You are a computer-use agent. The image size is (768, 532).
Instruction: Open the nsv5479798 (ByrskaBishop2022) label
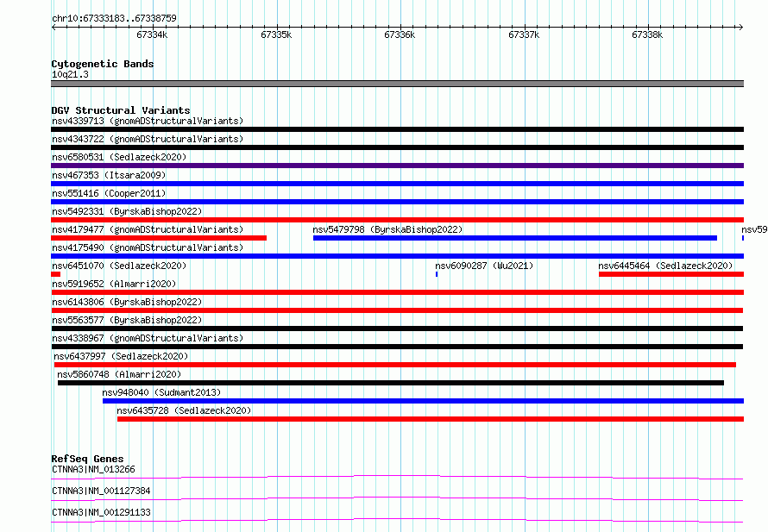tap(387, 229)
